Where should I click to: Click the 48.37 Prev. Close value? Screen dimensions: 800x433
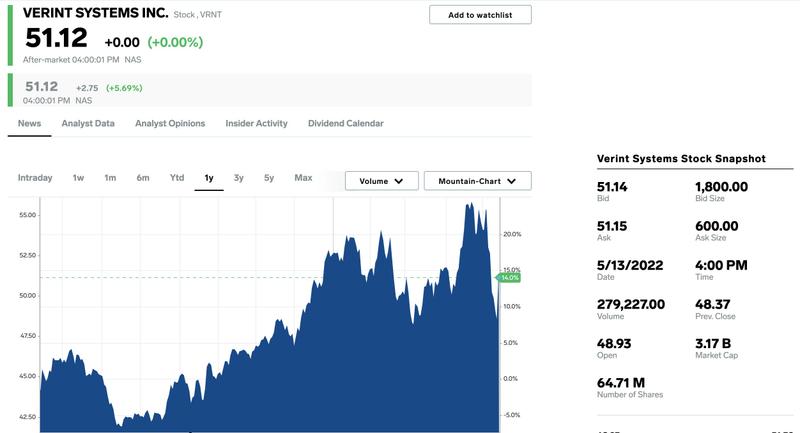712,304
